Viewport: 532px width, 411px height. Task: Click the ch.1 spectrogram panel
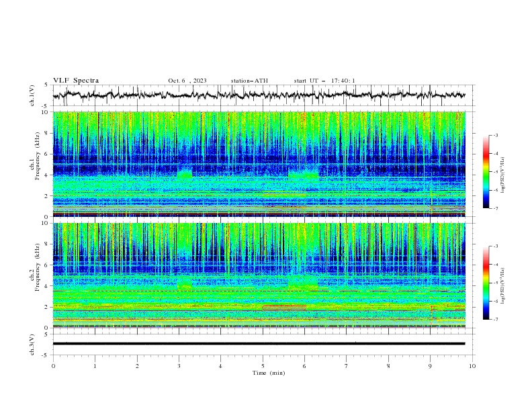[259, 164]
